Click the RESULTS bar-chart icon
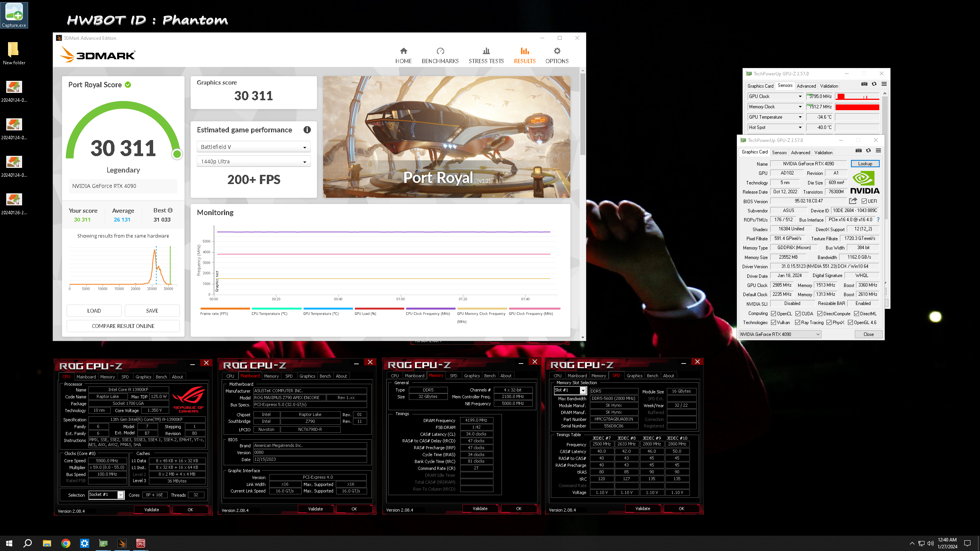 click(x=524, y=51)
